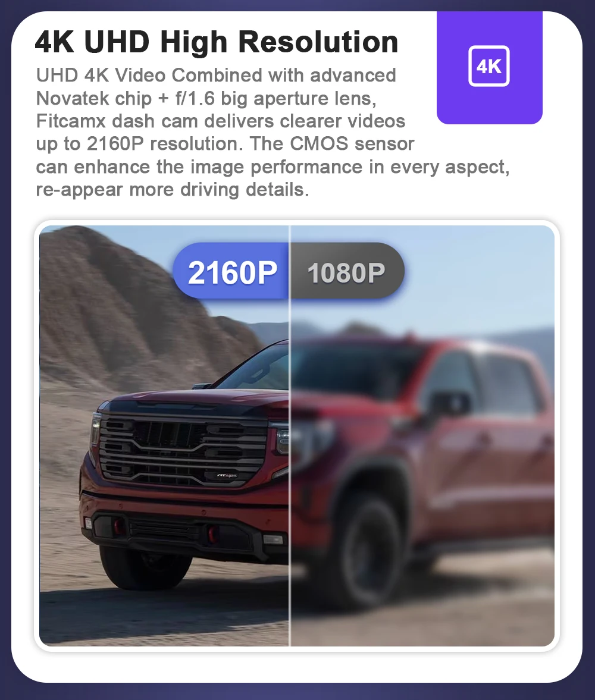Click the 'CMOS sensor' text
The height and width of the screenshot is (700, 595).
[352, 144]
